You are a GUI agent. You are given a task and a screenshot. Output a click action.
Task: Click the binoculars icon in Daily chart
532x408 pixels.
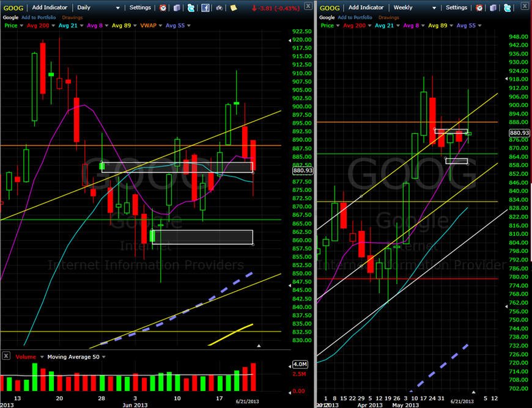click(219, 7)
